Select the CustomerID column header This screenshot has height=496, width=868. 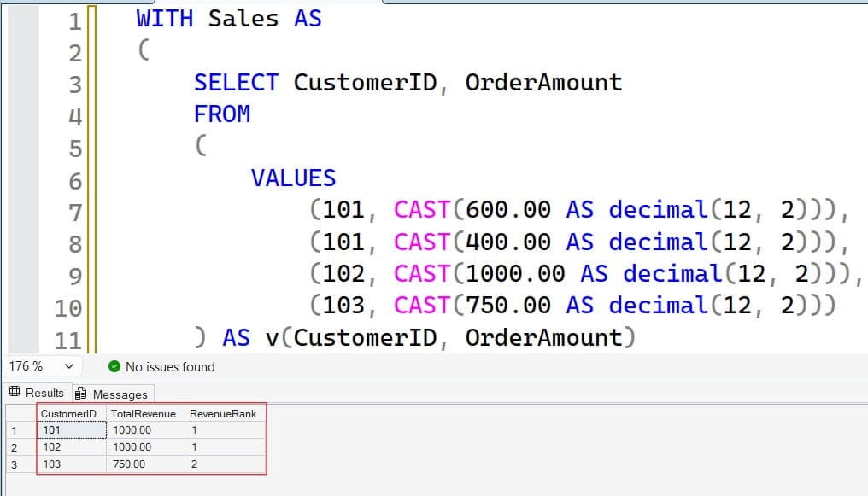(x=72, y=413)
